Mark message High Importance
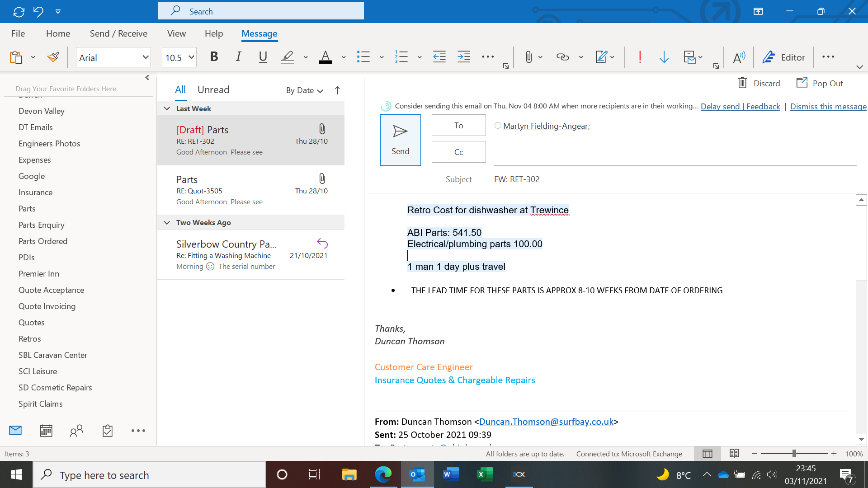 (640, 57)
